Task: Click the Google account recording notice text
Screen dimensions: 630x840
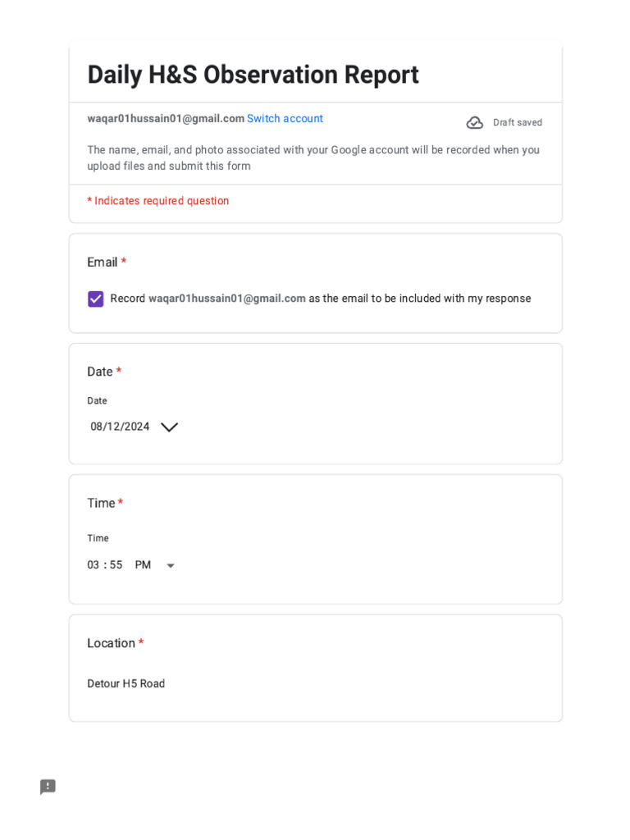Action: coord(313,158)
